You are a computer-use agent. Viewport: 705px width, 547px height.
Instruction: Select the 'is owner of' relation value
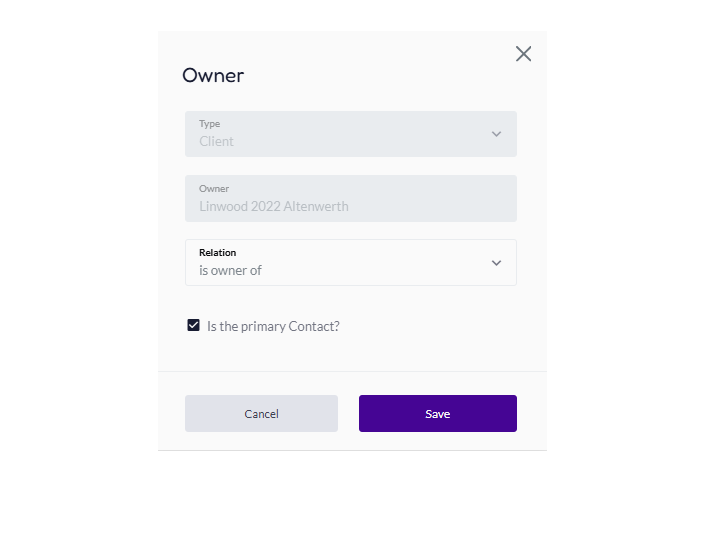coord(230,271)
